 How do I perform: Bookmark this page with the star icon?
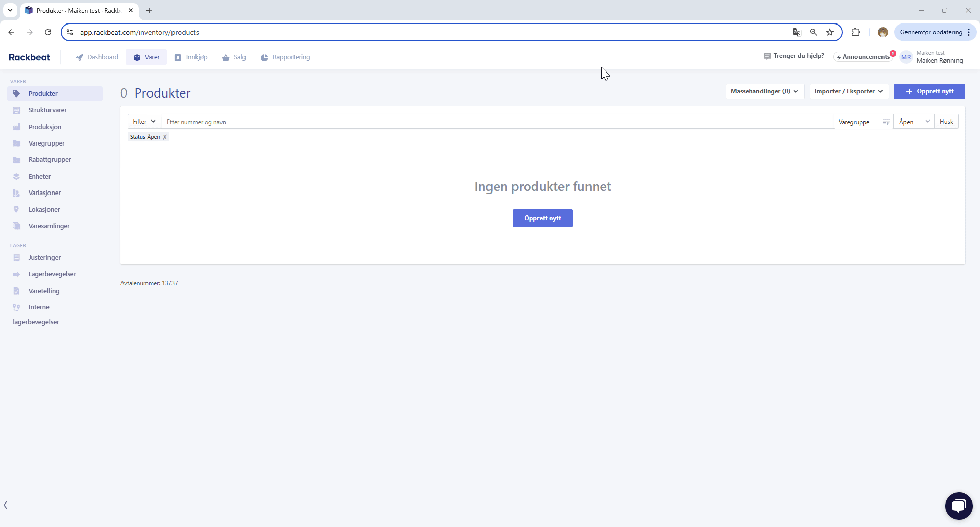tap(830, 32)
